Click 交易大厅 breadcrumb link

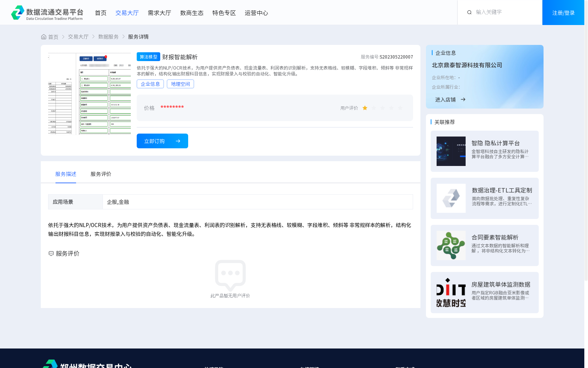pos(78,37)
